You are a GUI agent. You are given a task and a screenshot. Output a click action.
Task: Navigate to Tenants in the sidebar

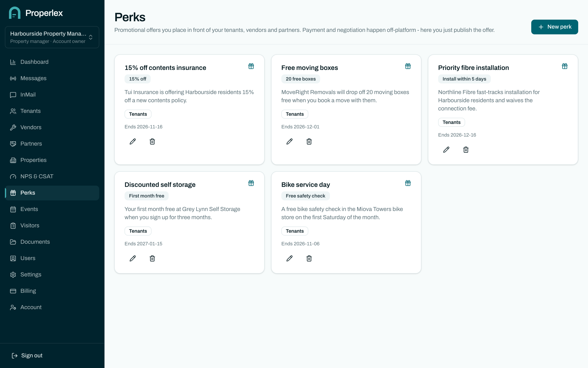pyautogui.click(x=52, y=111)
